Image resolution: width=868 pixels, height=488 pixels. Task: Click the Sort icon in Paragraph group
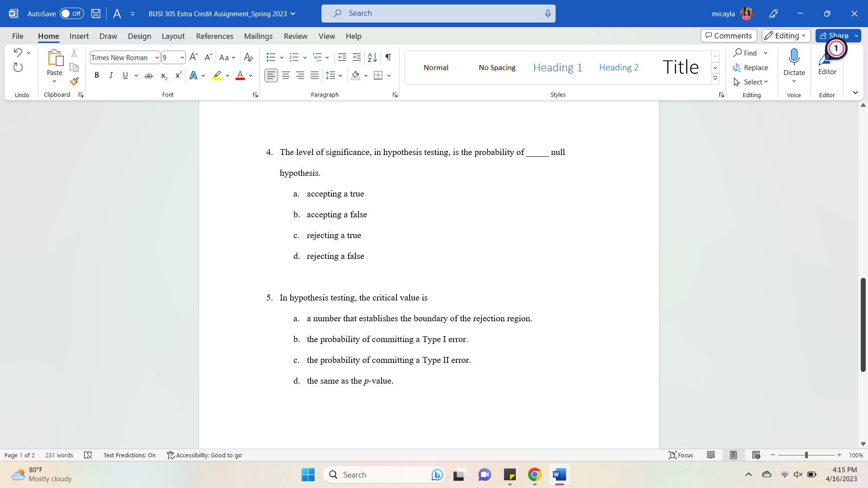[x=372, y=57]
